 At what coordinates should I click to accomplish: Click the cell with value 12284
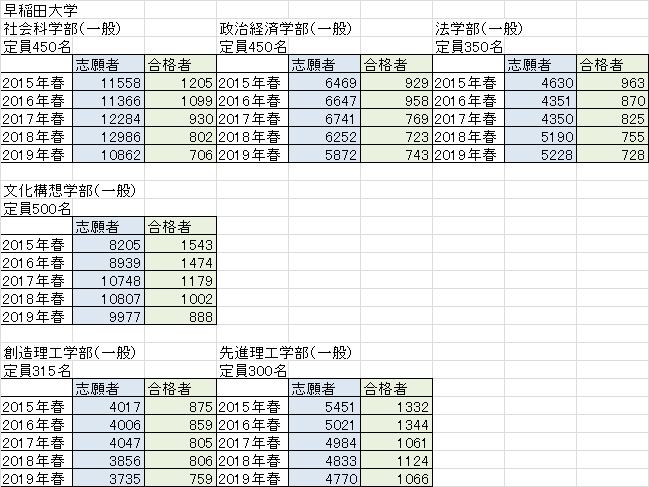tap(108, 119)
